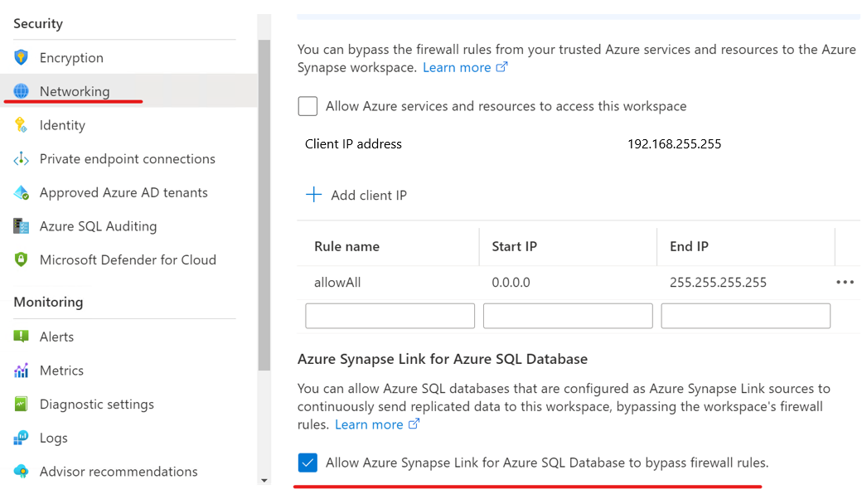Click the empty Start IP field
867x504 pixels.
tap(567, 316)
